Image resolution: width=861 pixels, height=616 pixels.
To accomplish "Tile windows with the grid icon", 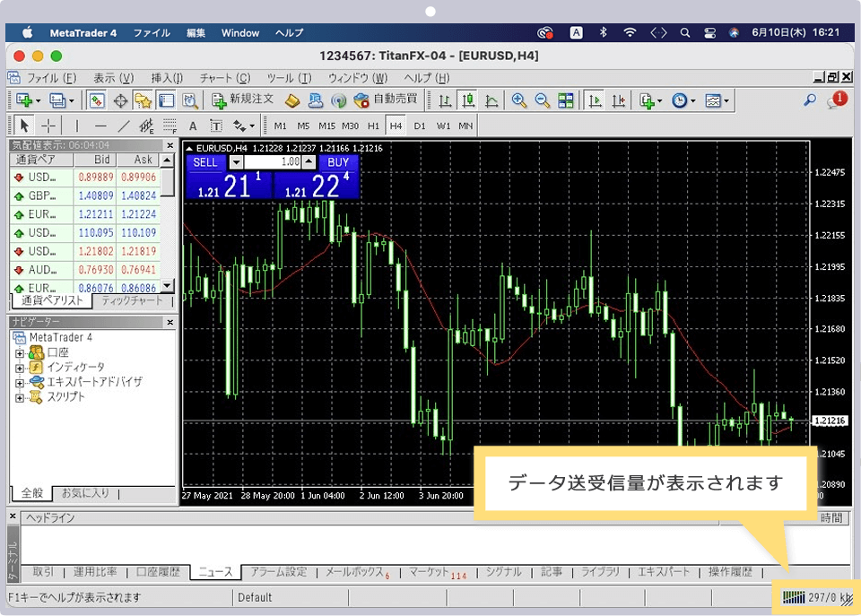I will 566,100.
